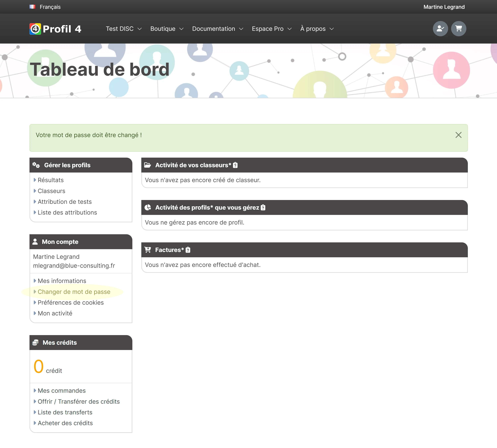
Task: Open Préférences de cookies
Action: [71, 302]
